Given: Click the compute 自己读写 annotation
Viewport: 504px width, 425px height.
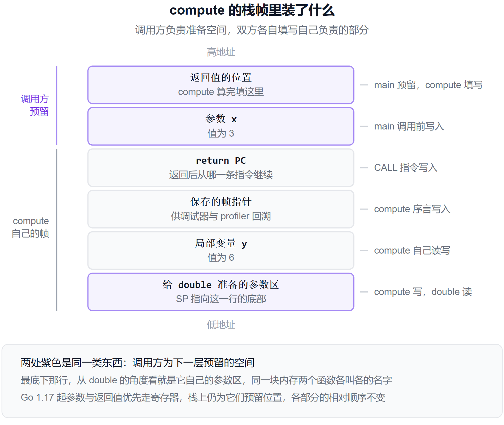Looking at the screenshot, I should [x=412, y=250].
